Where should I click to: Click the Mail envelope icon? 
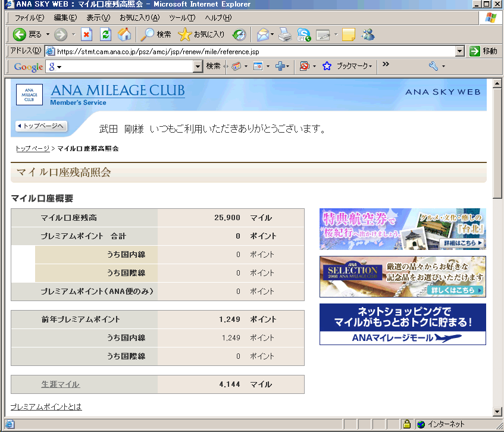[x=262, y=35]
